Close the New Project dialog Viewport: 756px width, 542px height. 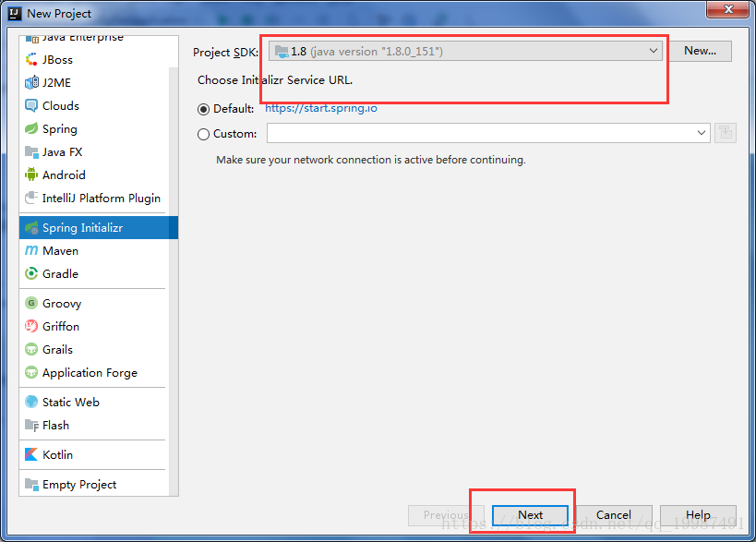click(x=728, y=9)
